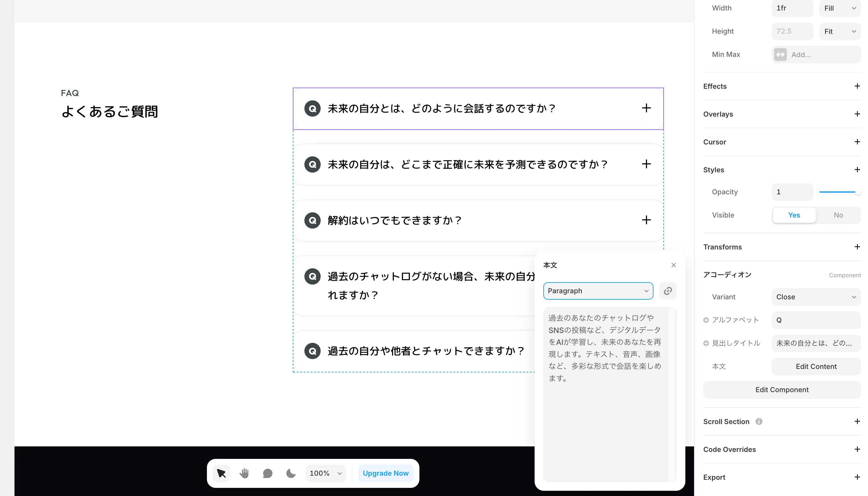Click the 本文 paragraph text area
Viewport: 868px width, 496px height.
605,394
